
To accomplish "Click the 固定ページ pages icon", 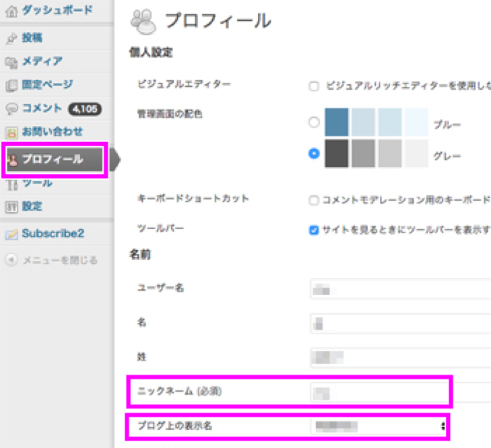I will pyautogui.click(x=11, y=86).
